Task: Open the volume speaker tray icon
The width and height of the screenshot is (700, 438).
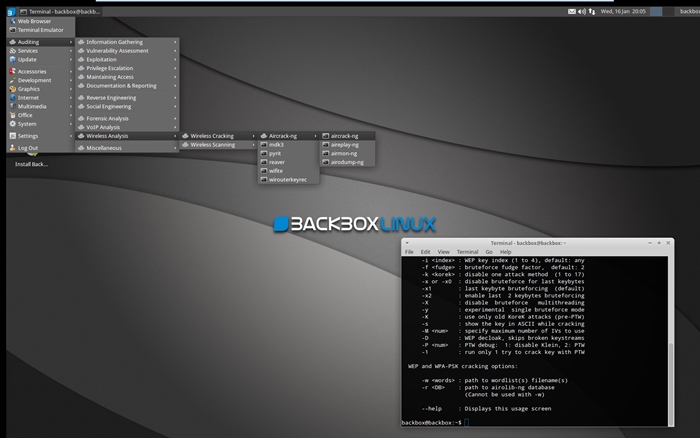Action: pos(582,12)
